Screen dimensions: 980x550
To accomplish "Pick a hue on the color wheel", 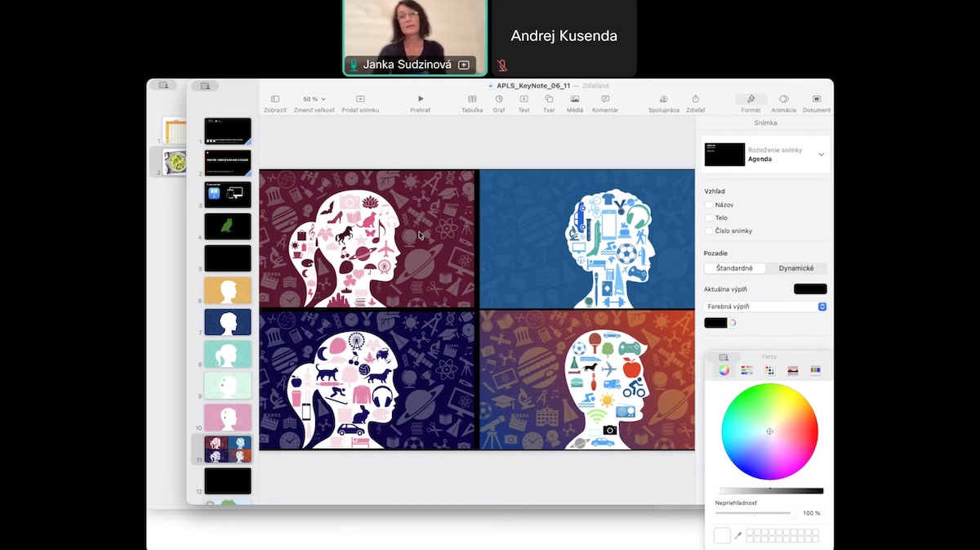I will click(x=769, y=432).
